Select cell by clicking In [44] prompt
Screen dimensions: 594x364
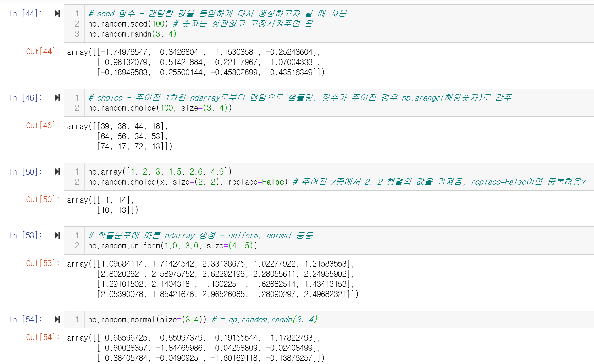(x=25, y=14)
